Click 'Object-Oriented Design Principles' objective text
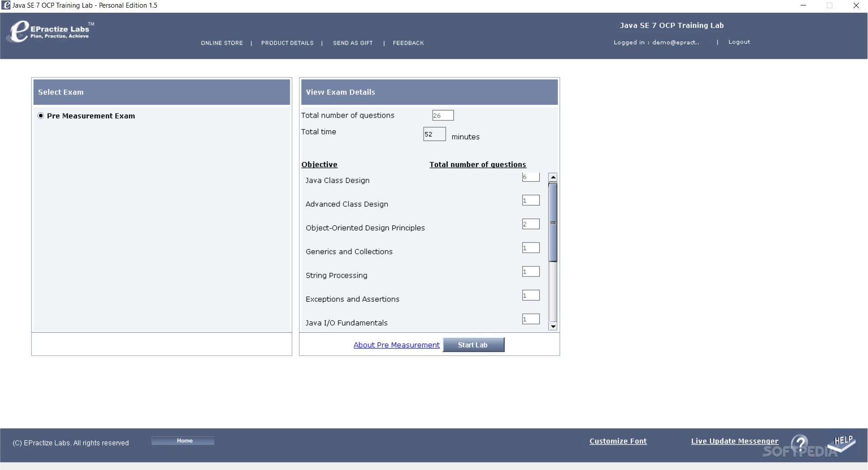The height and width of the screenshot is (470, 868). [365, 228]
